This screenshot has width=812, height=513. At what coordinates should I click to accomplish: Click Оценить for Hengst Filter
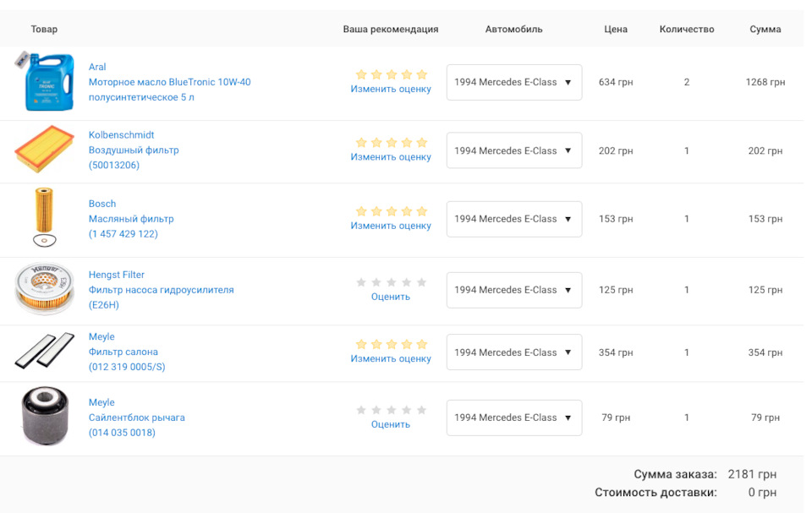pos(391,297)
